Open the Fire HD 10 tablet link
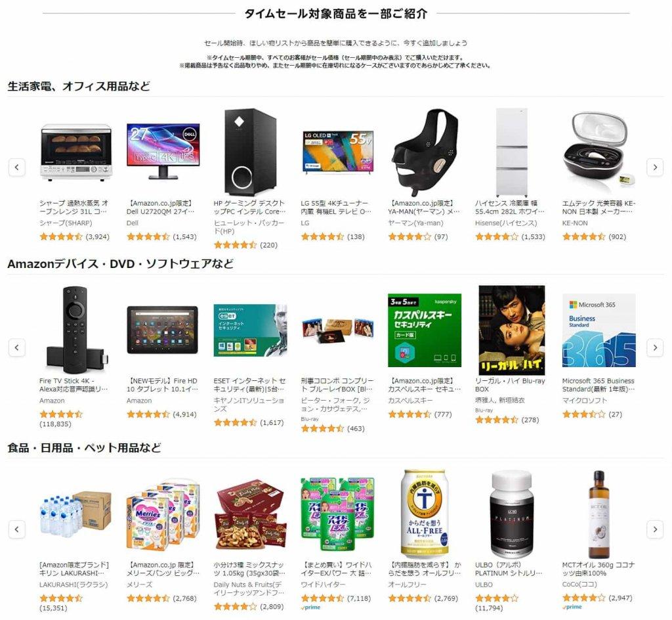This screenshot has width=672, height=620. click(x=163, y=385)
